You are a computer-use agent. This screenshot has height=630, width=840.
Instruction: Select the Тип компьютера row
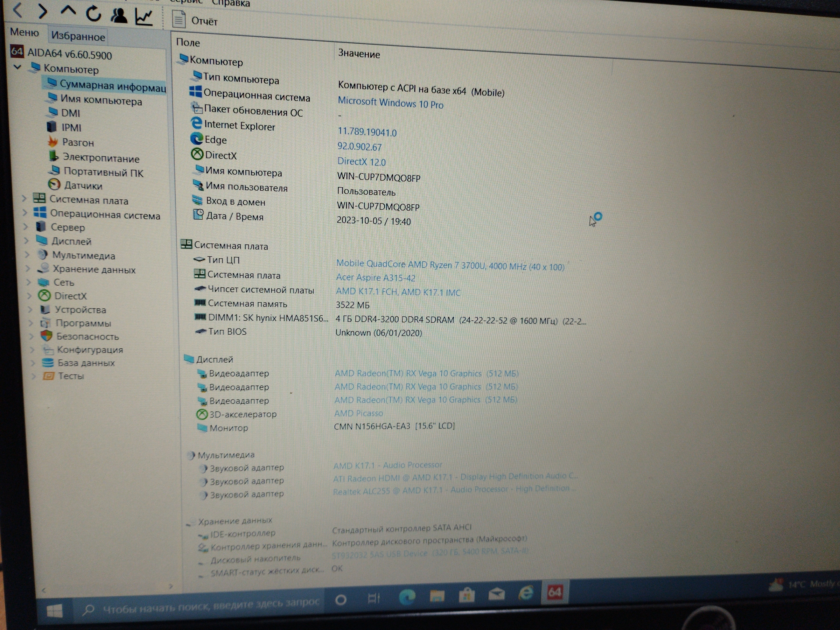348,85
